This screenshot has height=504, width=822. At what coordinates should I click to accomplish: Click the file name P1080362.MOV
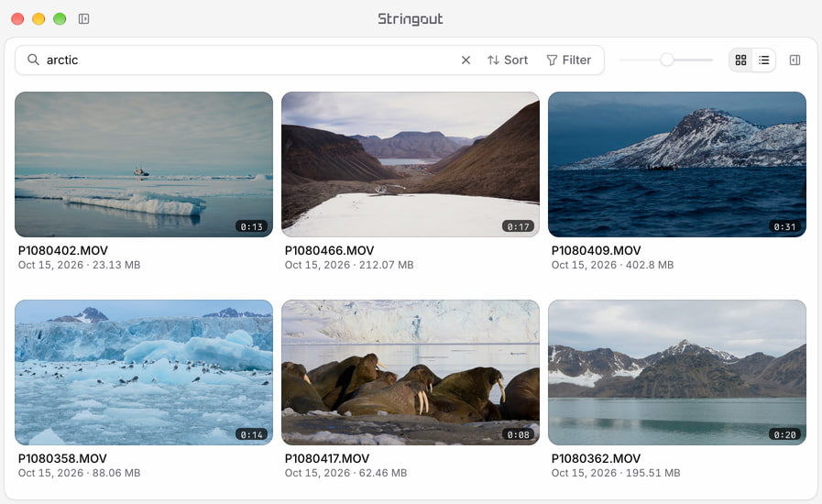(x=596, y=458)
